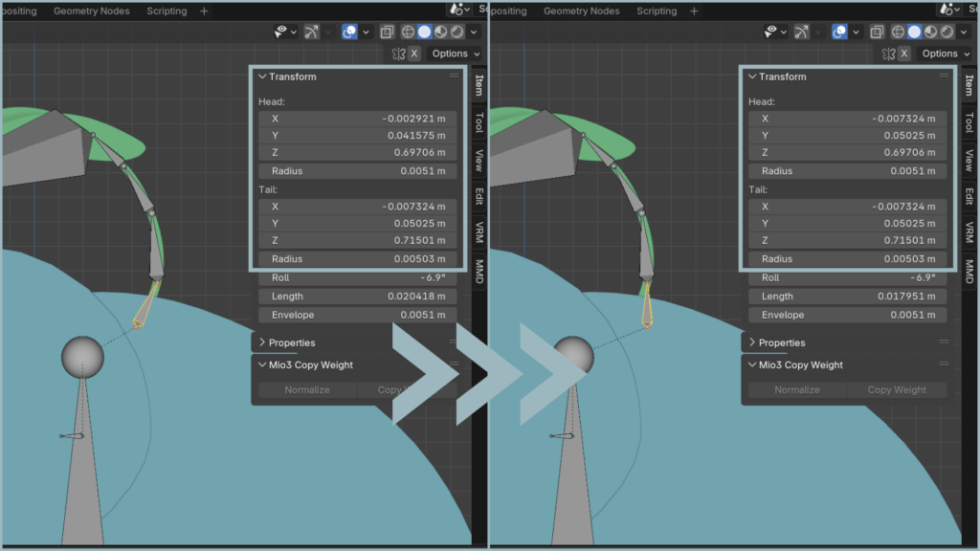The width and height of the screenshot is (980, 551).
Task: Click Head Y field 0.041575 m, left screenshot
Action: click(358, 135)
